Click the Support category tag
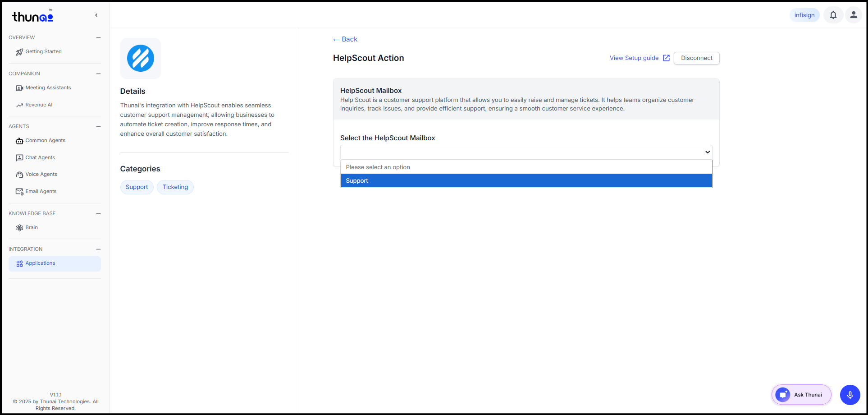This screenshot has width=868, height=415. (x=137, y=187)
